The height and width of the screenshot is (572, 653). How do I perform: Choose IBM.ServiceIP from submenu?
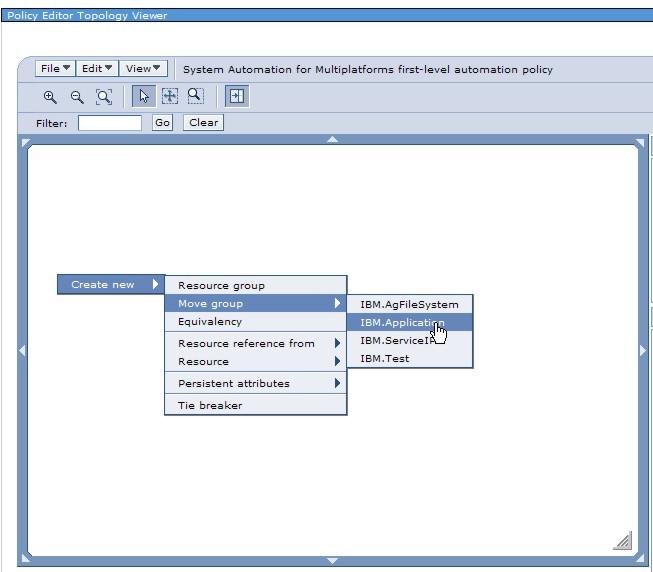coord(410,340)
